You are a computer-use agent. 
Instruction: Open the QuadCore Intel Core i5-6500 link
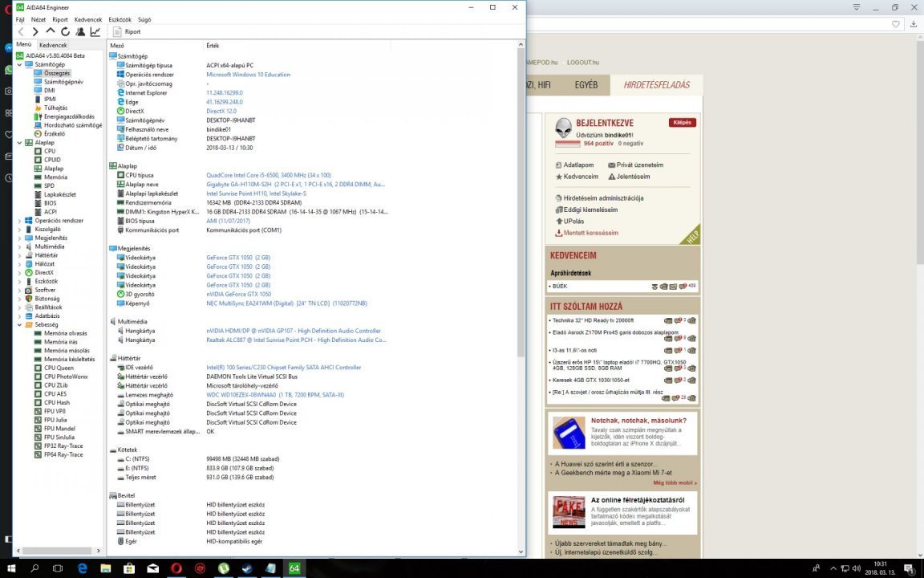[269, 175]
